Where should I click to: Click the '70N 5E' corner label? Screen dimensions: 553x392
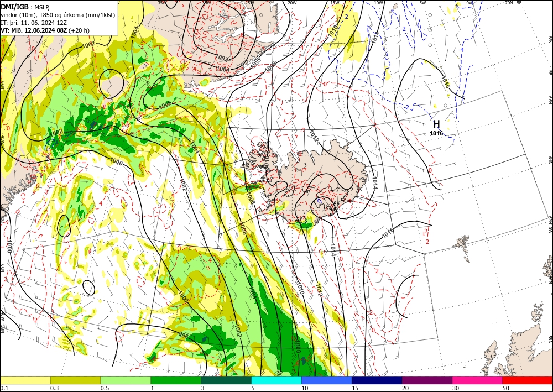click(513, 3)
